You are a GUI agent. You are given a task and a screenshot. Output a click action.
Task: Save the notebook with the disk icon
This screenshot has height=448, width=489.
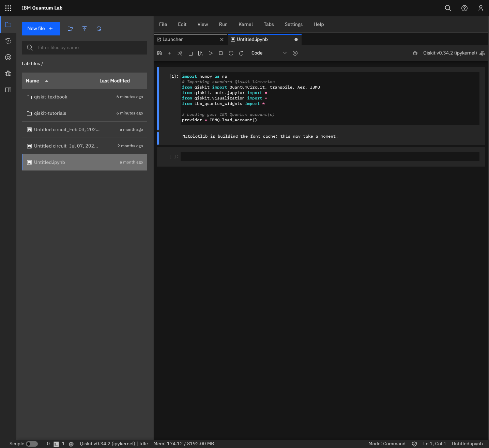tap(159, 53)
